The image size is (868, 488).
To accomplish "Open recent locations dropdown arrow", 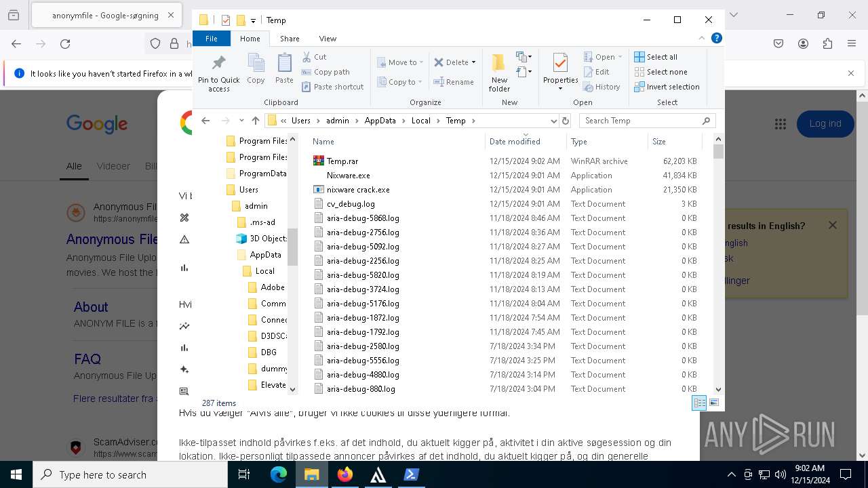I will pyautogui.click(x=241, y=121).
